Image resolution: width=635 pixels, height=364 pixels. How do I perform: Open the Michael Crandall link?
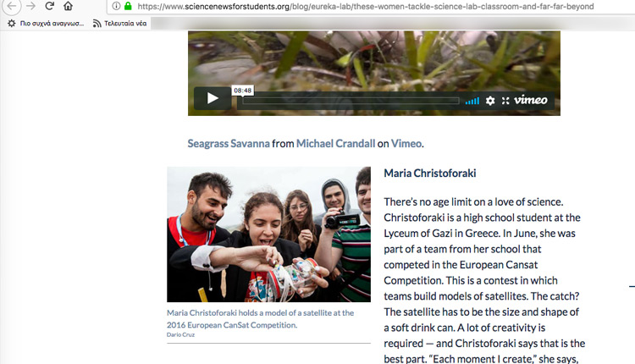coord(336,143)
